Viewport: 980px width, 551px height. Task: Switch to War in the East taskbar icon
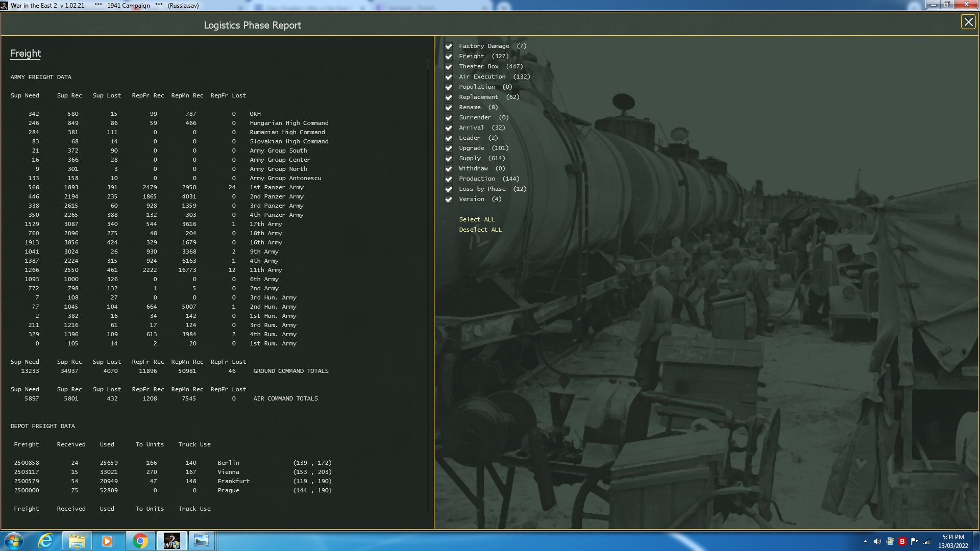click(x=171, y=541)
